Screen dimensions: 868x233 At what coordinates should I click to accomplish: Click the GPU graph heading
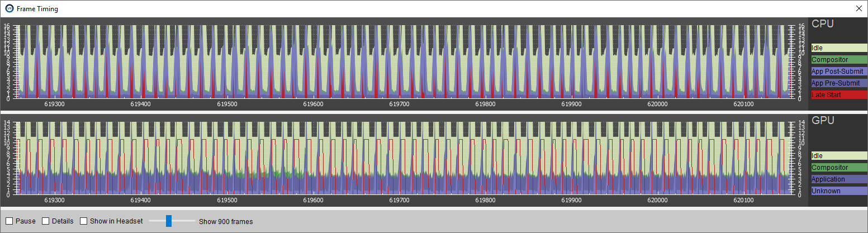tap(823, 121)
